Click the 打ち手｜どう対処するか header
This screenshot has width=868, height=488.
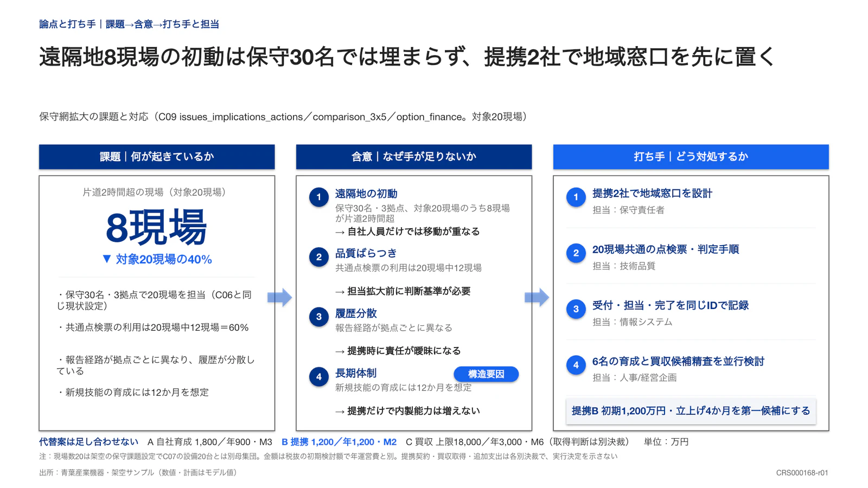691,157
